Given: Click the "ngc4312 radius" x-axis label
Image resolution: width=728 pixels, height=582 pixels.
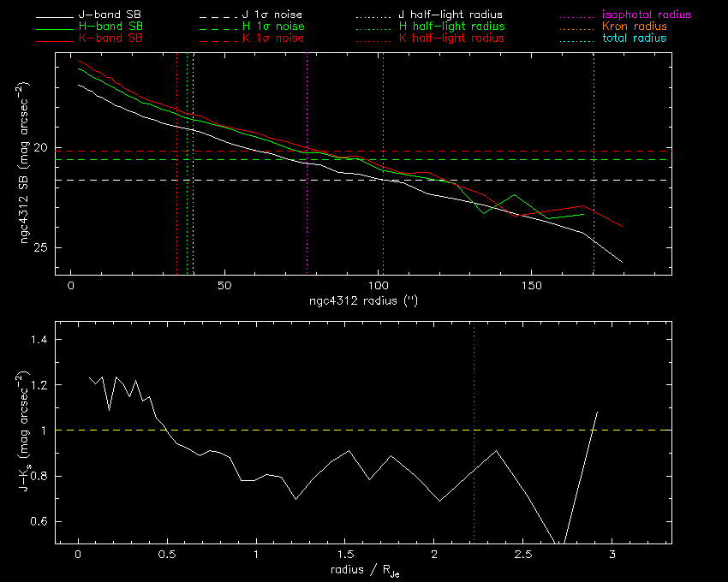Looking at the screenshot, I should pos(364,301).
